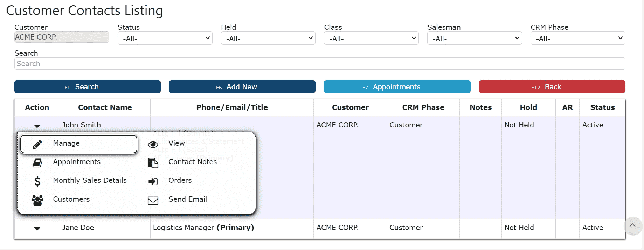Open the Status filter dropdown
This screenshot has width=644, height=250.
[165, 38]
